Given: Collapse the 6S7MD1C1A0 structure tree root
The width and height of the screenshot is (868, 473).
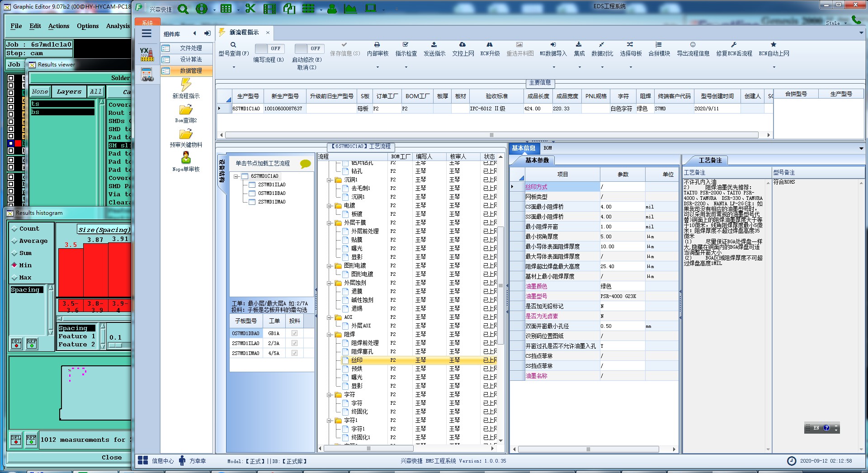Looking at the screenshot, I should [236, 176].
